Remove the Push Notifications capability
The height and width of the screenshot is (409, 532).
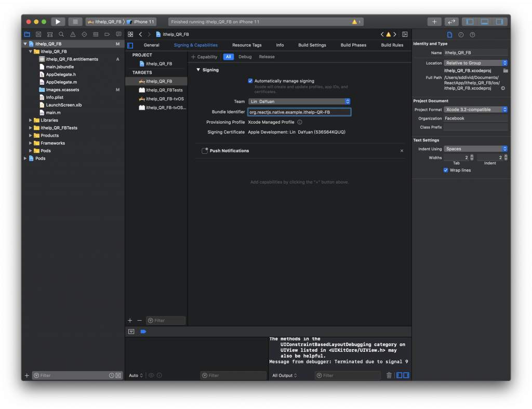402,151
